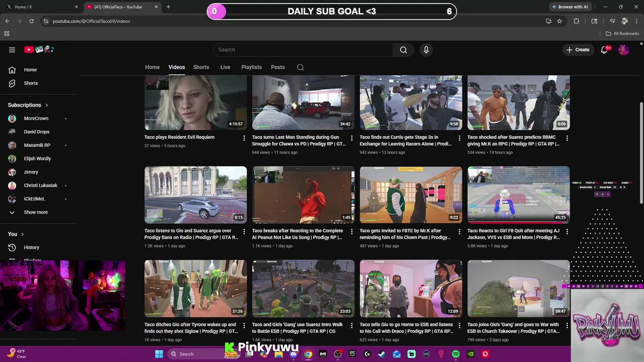This screenshot has width=644, height=362.
Task: Open the Playlists channel tab
Action: (x=252, y=67)
